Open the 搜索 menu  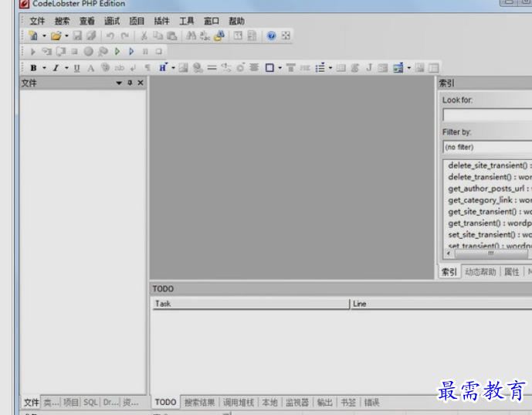click(x=62, y=21)
